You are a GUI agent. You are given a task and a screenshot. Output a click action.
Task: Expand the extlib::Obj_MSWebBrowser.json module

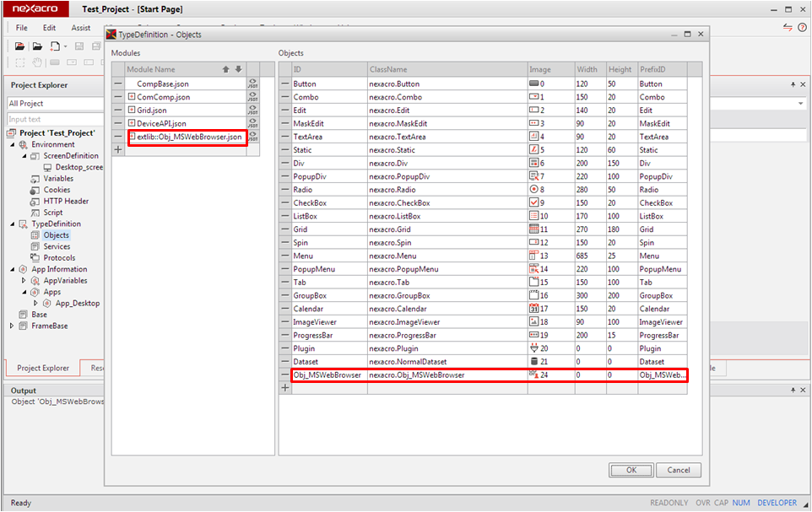tap(132, 137)
